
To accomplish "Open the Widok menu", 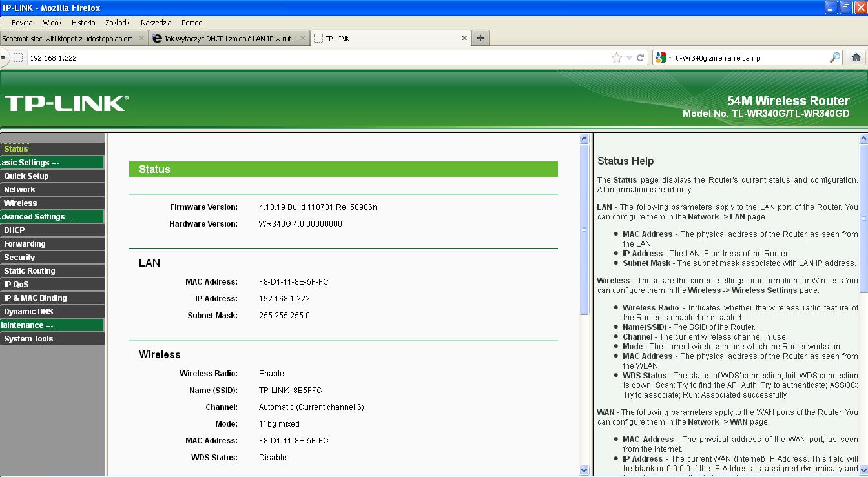I will (52, 23).
